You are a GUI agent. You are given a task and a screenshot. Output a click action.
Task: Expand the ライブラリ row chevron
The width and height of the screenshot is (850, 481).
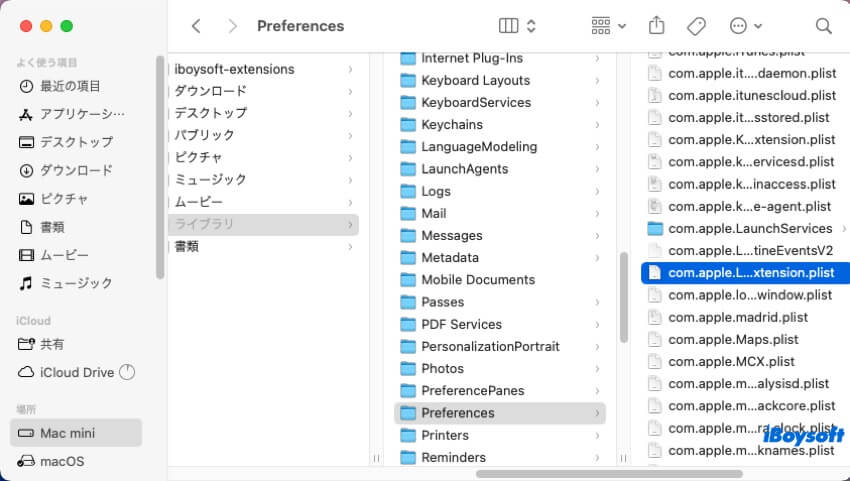(x=350, y=225)
